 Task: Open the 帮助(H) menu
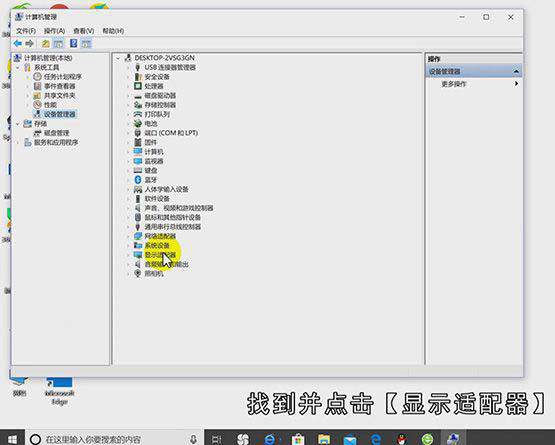[113, 31]
